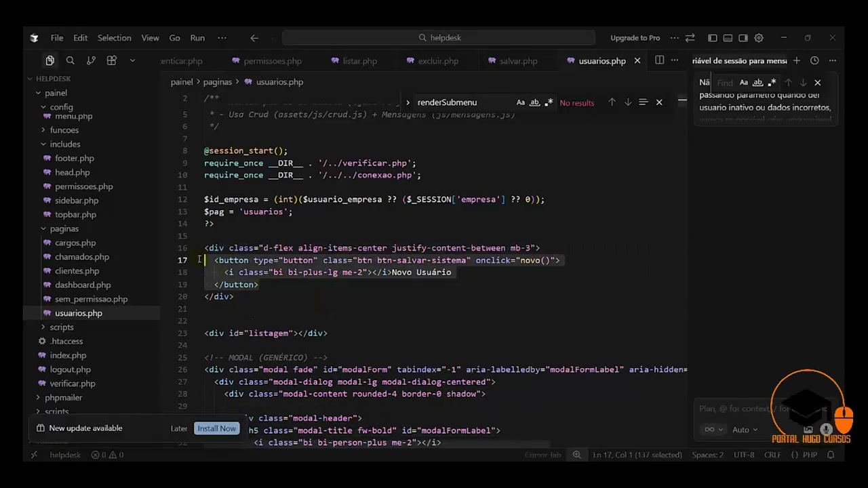
Task: Toggle Match Whole Word in editor find widget
Action: point(534,102)
